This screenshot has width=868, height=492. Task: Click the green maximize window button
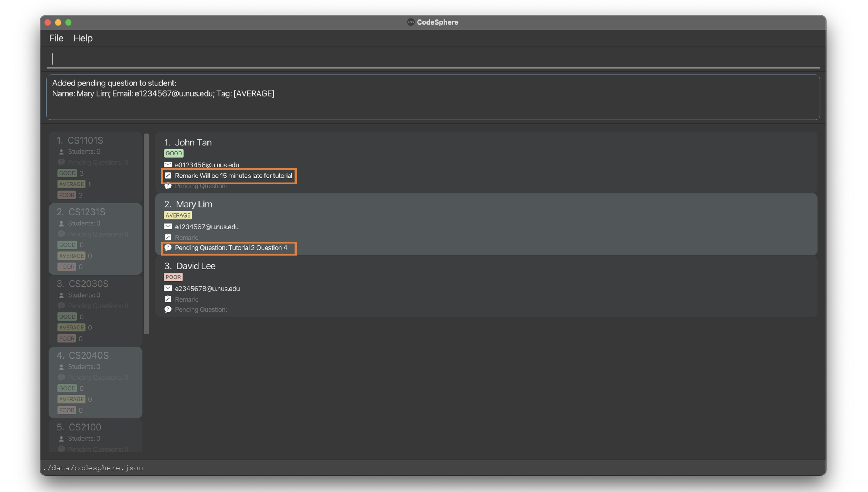point(69,22)
